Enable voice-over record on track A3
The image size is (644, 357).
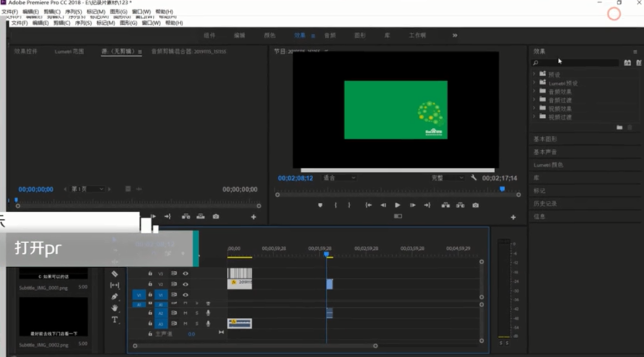coord(208,324)
